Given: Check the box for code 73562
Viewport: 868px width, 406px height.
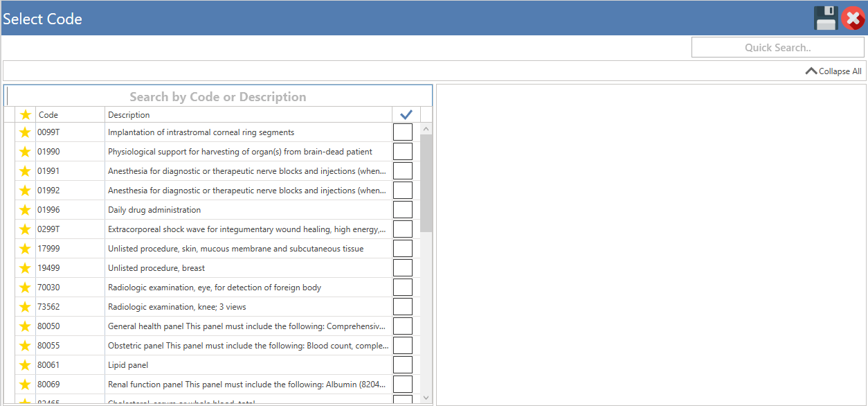Looking at the screenshot, I should [403, 307].
